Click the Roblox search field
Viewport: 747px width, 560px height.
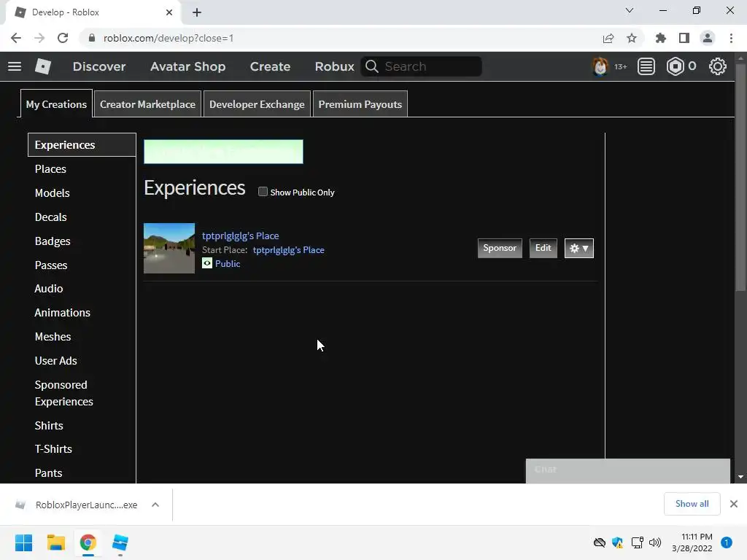pyautogui.click(x=421, y=66)
